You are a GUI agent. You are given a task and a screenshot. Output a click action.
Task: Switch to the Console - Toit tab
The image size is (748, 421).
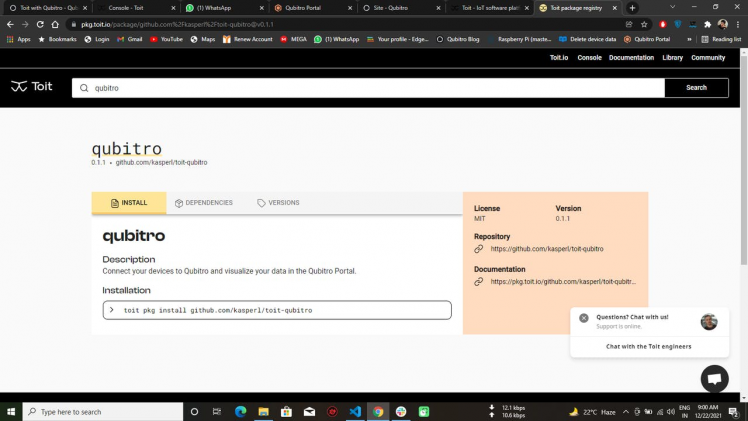pos(135,8)
